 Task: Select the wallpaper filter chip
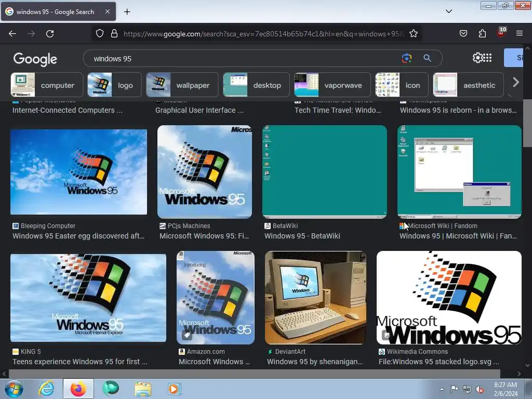(182, 85)
